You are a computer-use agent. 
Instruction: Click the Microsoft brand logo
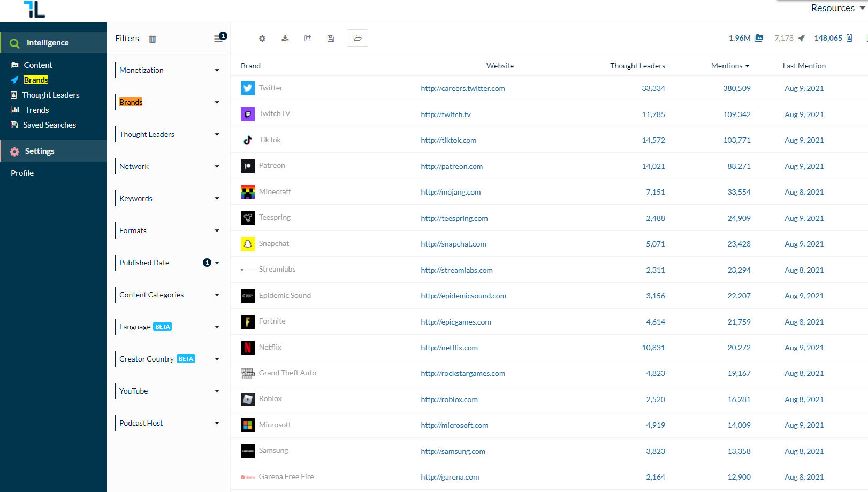(x=248, y=425)
